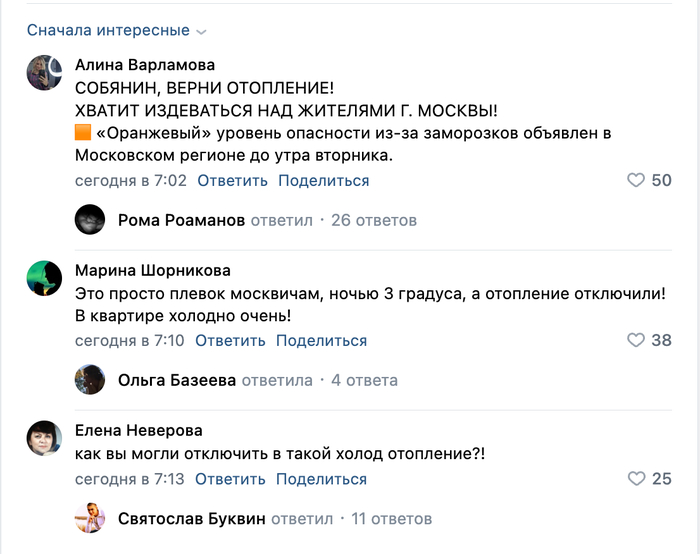Click Святослав Буквин's small avatar
The height and width of the screenshot is (554, 700).
tap(90, 519)
